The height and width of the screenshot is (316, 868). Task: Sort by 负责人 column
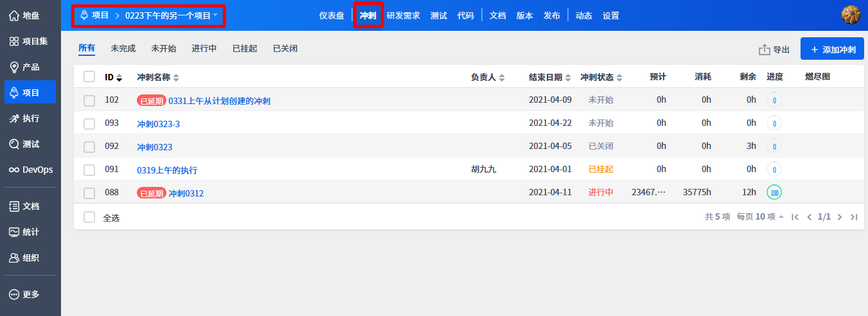[488, 77]
